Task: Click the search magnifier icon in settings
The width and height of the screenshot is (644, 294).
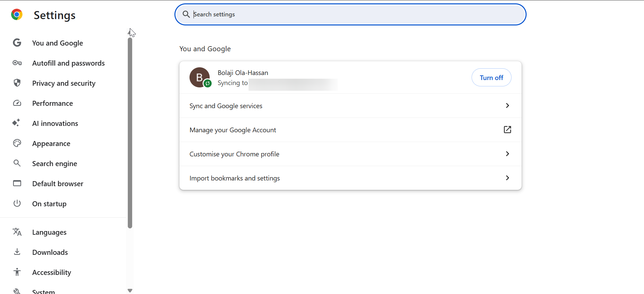Action: point(186,14)
